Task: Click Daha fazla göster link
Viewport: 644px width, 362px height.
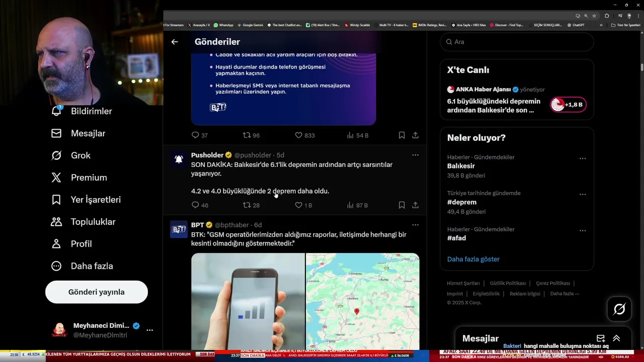Action: coord(473,259)
